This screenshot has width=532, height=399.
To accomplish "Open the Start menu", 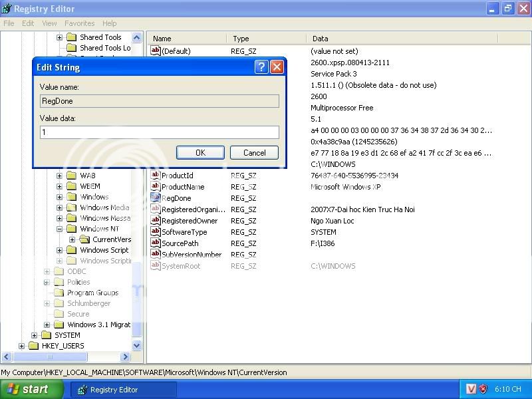I will [31, 389].
